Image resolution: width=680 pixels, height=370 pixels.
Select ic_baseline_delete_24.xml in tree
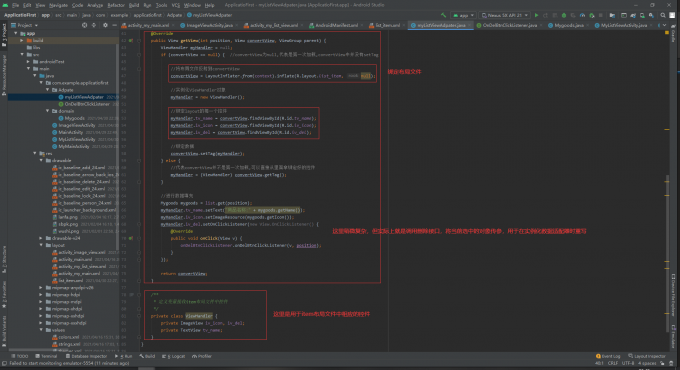coord(84,182)
